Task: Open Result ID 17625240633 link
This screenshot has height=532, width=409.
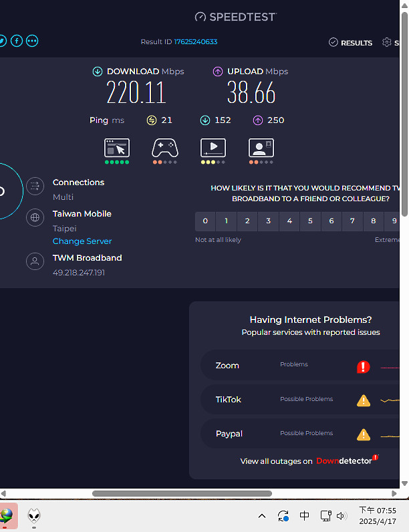Action: tap(196, 41)
